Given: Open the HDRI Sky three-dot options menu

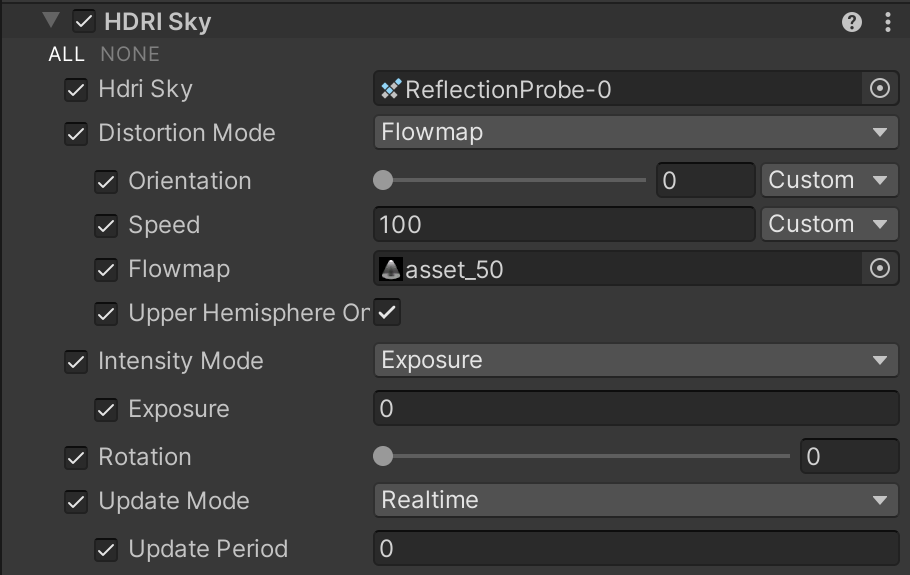Looking at the screenshot, I should point(887,23).
